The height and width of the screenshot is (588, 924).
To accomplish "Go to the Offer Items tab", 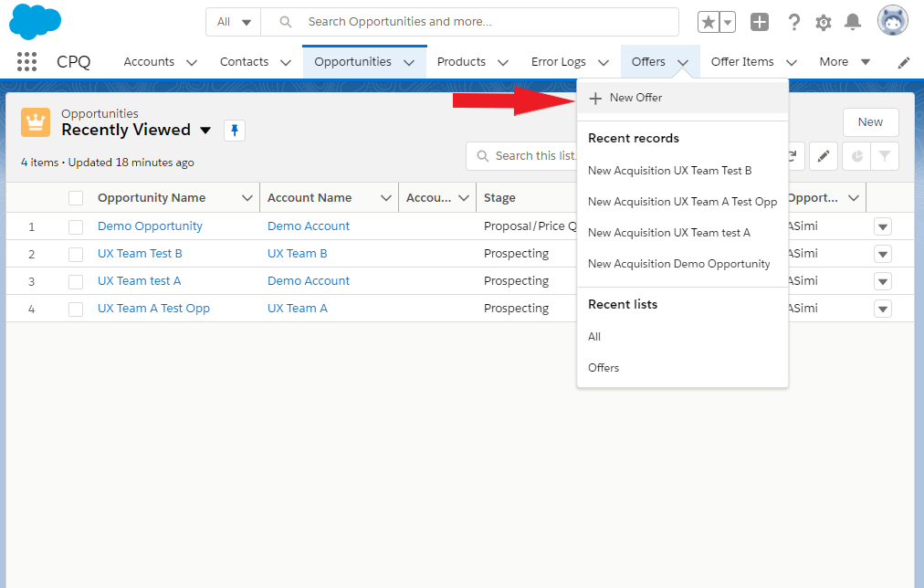I will [x=742, y=62].
